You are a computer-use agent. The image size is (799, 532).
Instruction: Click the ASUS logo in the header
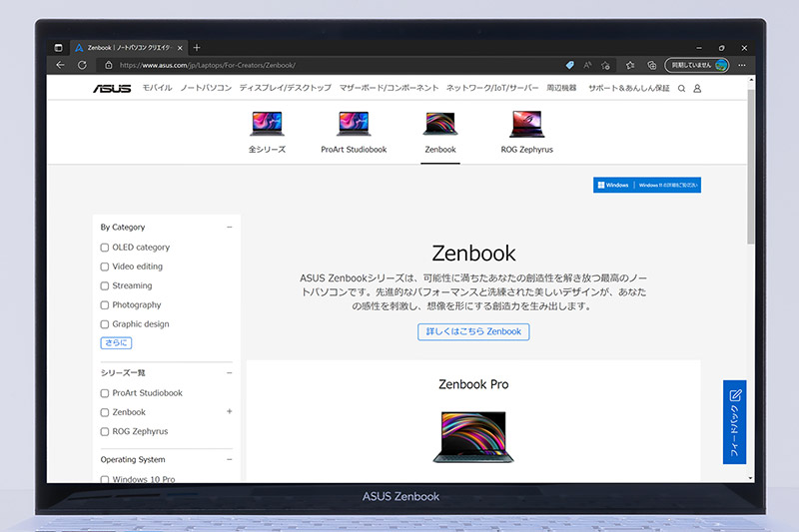click(112, 89)
